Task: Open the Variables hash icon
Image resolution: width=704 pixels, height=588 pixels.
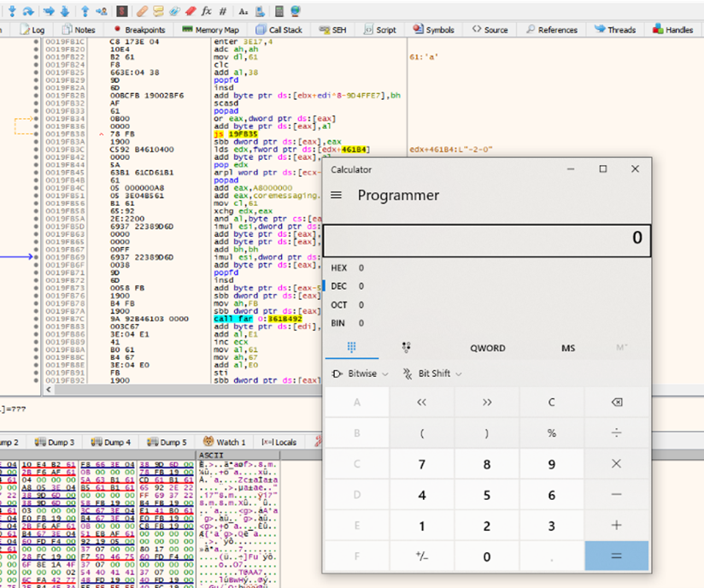Action: click(x=223, y=11)
